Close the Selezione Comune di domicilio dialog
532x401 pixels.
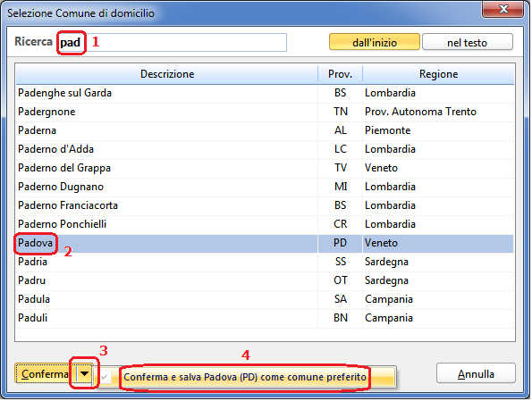click(x=502, y=9)
